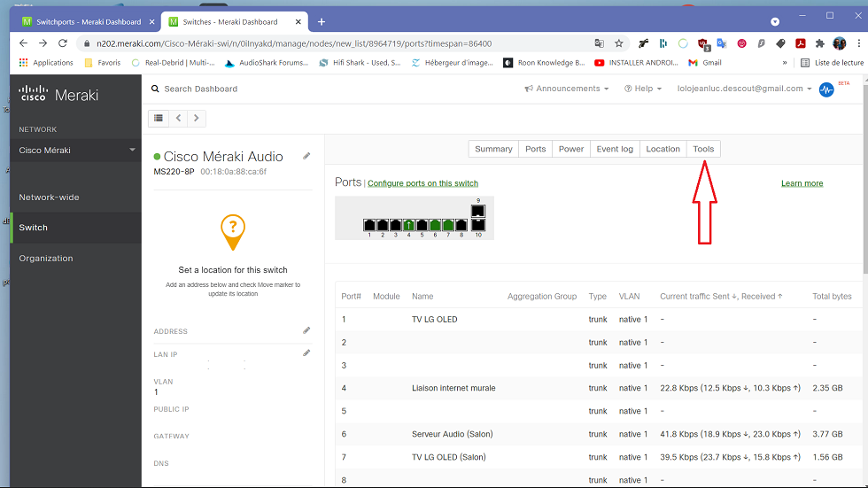868x488 pixels.
Task: Click the browser back arrow
Action: [23, 43]
